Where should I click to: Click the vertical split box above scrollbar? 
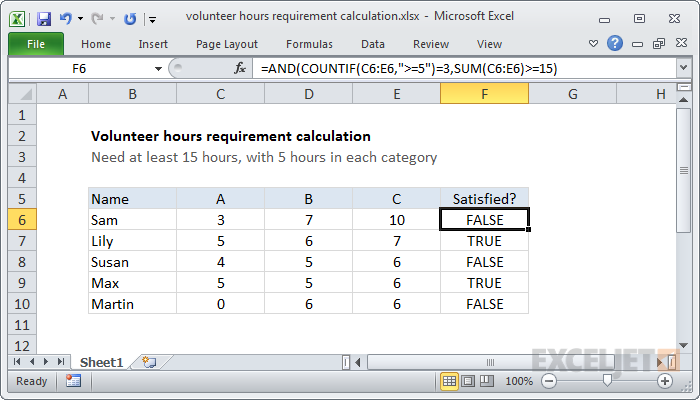coord(683,87)
